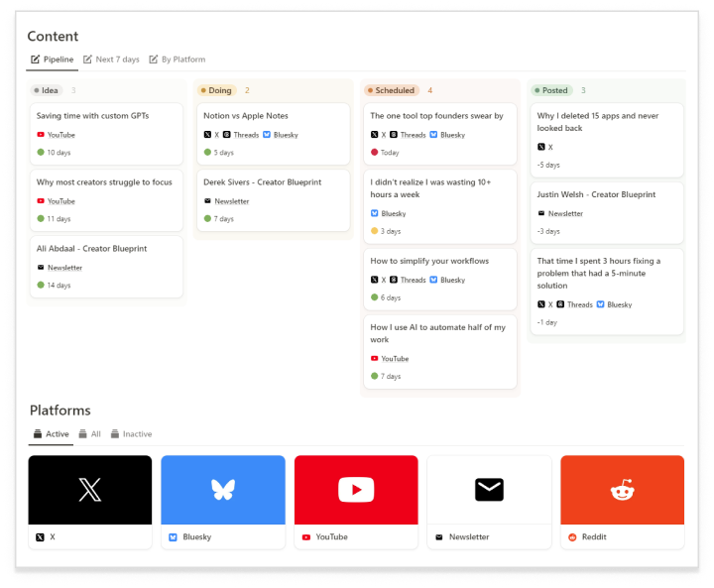Click X icon on 'simplify your workflows' card
Screen dimensions: 714x588
coord(374,280)
